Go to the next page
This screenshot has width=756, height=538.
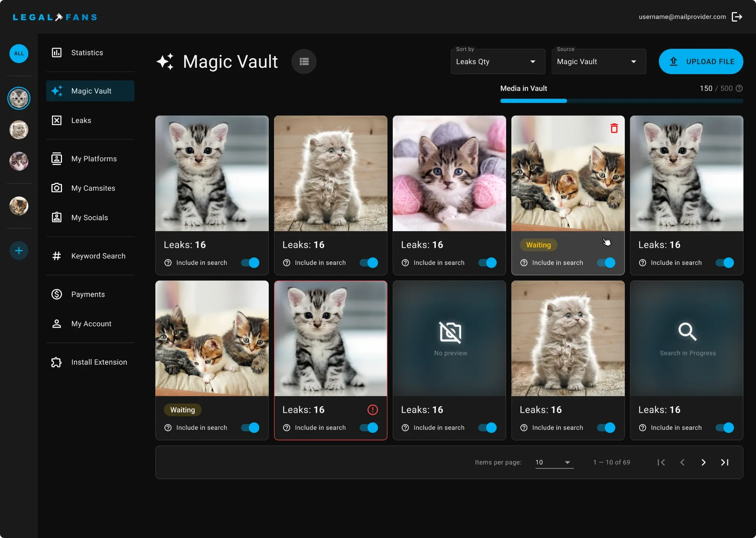click(703, 462)
